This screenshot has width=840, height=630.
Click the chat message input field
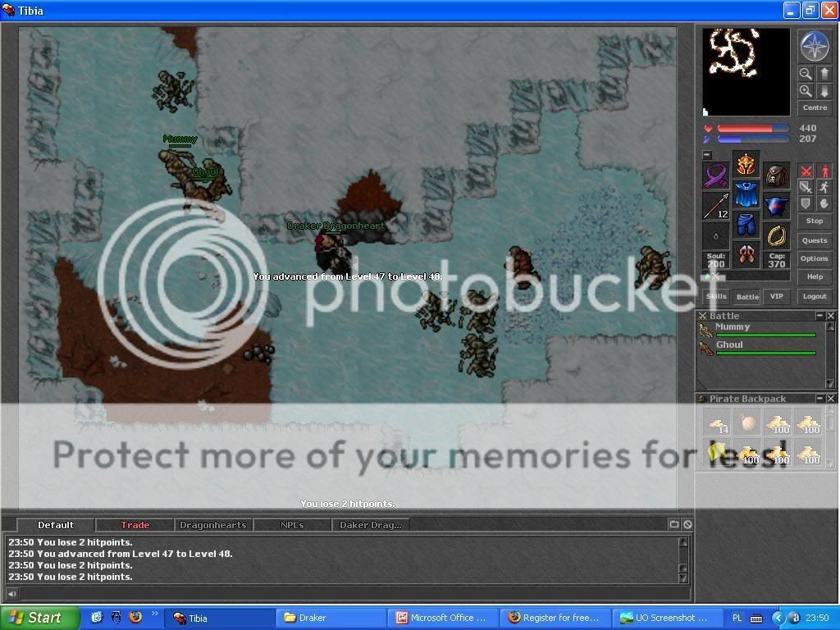354,593
